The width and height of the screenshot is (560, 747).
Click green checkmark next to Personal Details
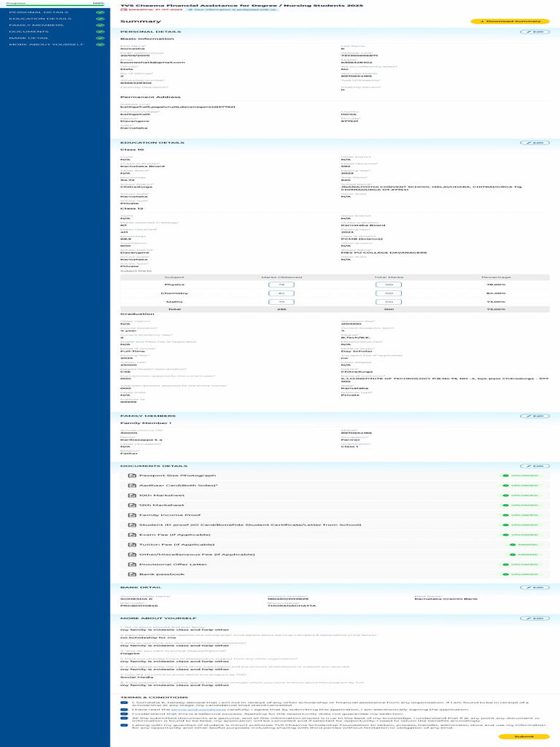[100, 12]
